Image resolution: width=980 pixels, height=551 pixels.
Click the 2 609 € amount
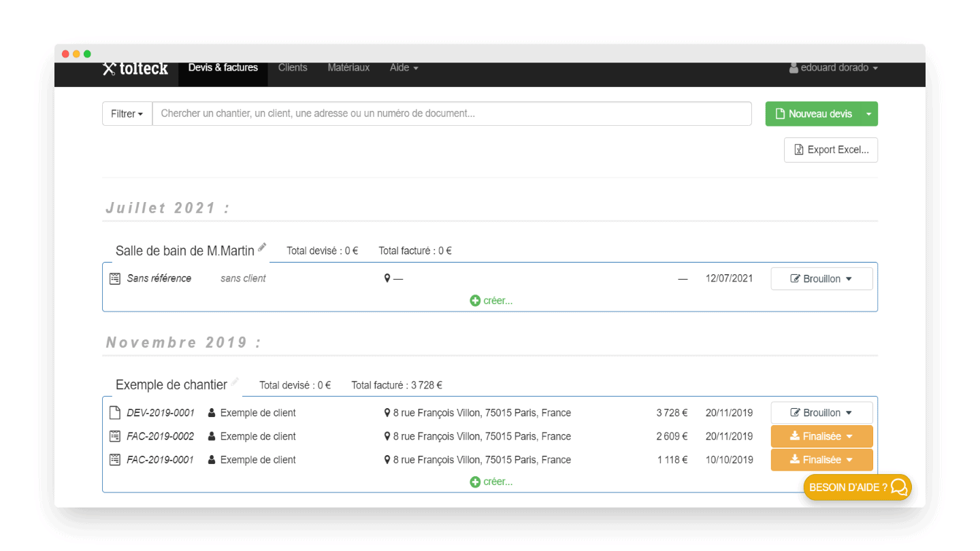pyautogui.click(x=672, y=436)
